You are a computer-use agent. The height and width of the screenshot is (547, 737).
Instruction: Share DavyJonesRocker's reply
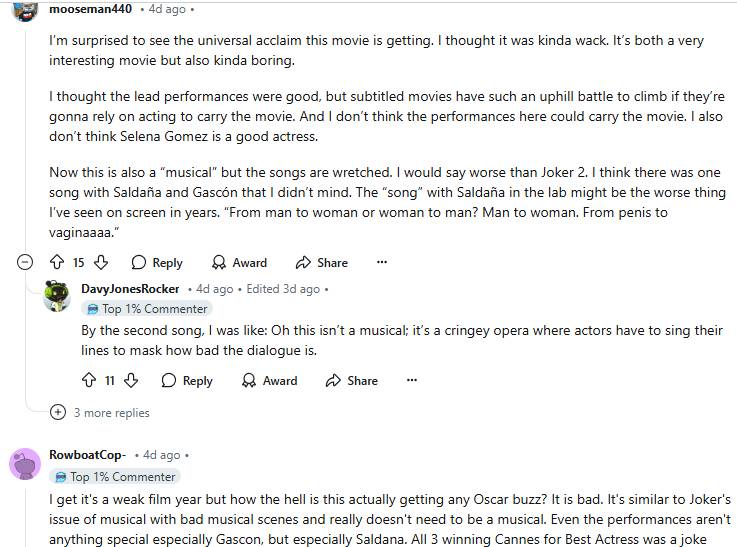click(351, 380)
